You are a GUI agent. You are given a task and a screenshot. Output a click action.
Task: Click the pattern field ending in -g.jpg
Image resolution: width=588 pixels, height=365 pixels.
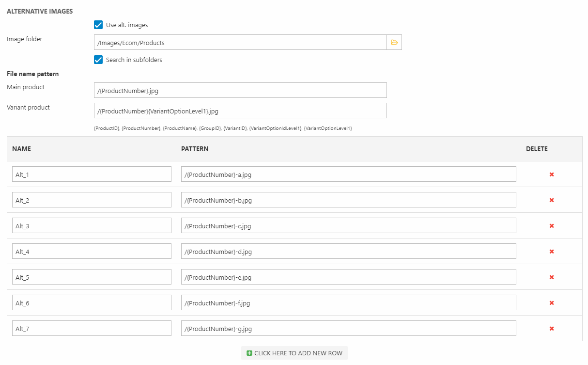348,329
